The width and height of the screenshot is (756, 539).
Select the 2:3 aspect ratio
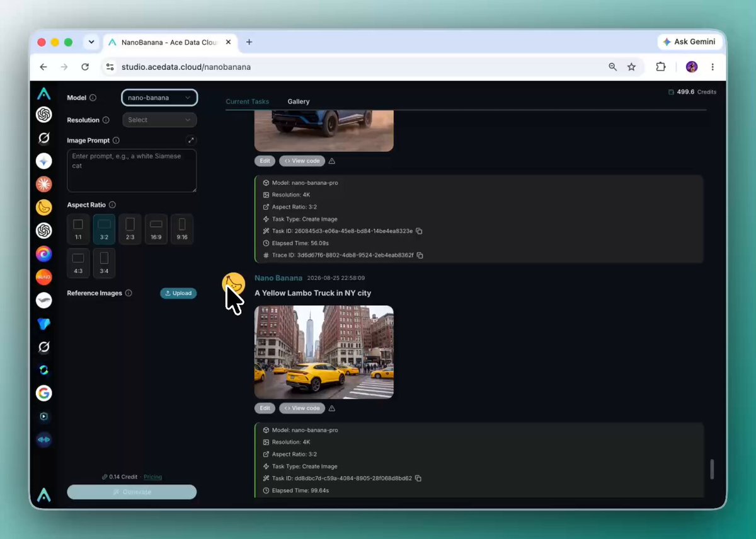click(x=130, y=229)
